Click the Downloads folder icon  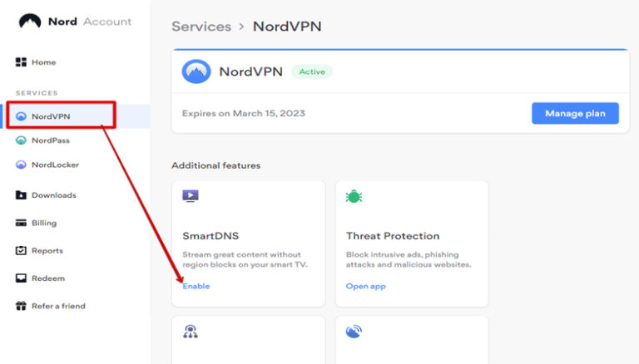pos(21,195)
